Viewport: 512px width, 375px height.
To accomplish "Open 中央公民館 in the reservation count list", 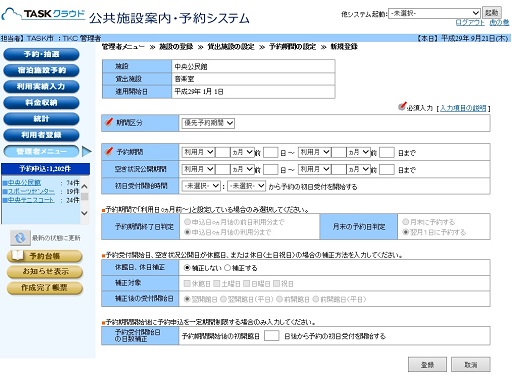I will tap(24, 183).
